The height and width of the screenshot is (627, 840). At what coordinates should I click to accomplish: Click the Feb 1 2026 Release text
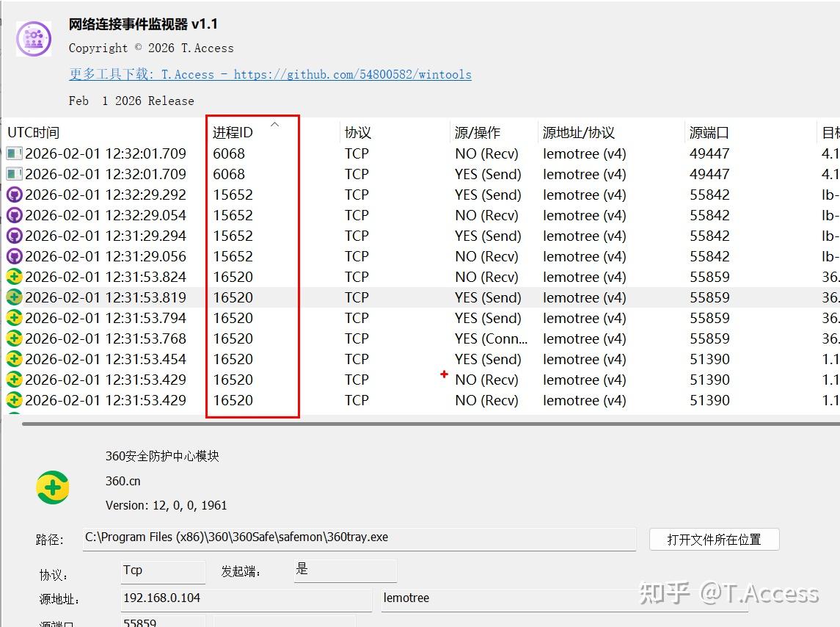click(x=131, y=101)
